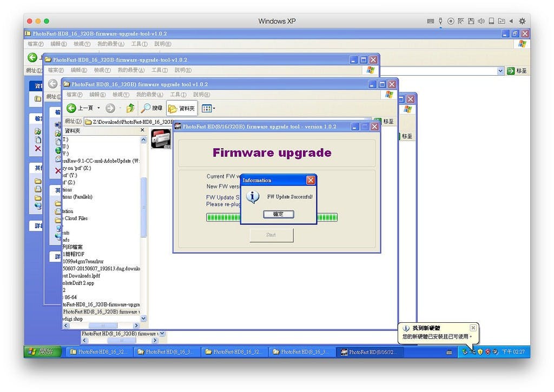Click the red shield security tray icon

[488, 352]
